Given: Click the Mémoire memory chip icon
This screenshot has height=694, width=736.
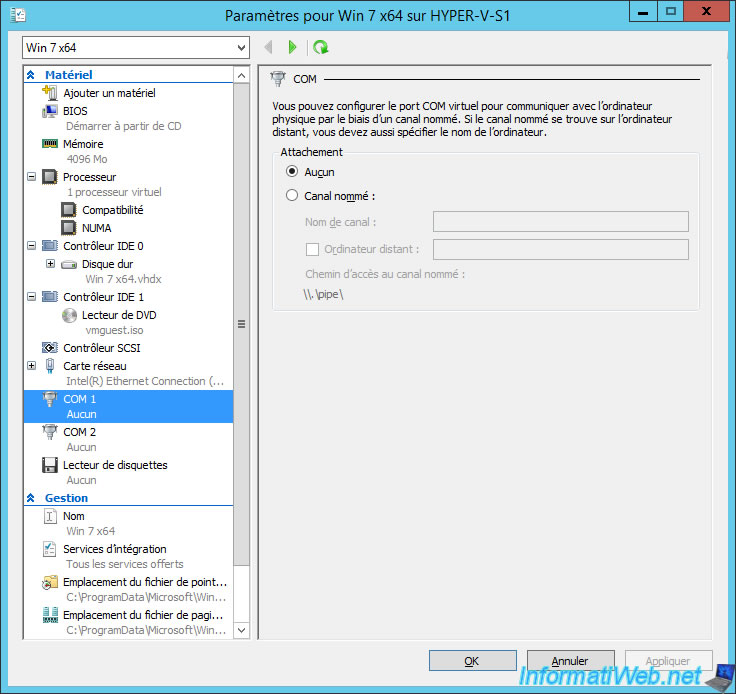Looking at the screenshot, I should point(51,144).
